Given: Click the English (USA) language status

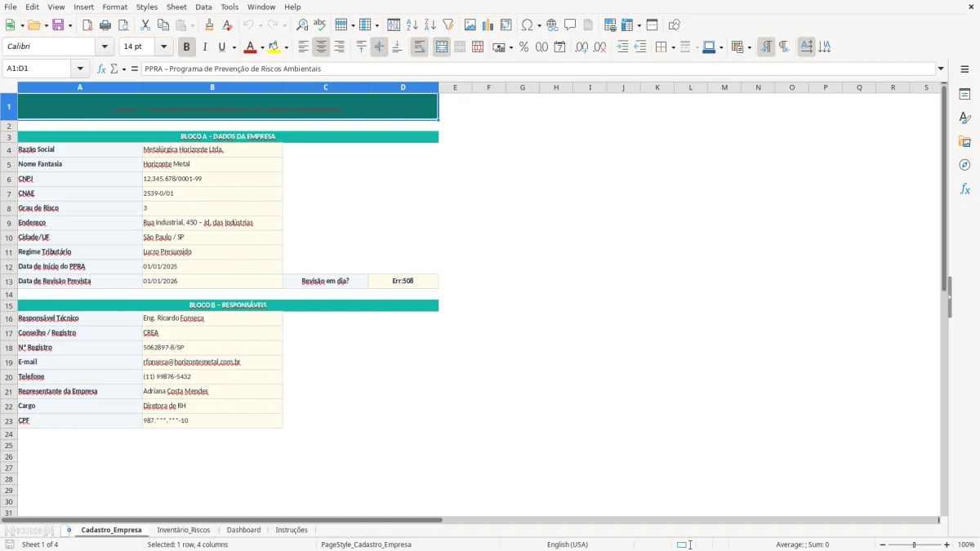Looking at the screenshot, I should pos(567,544).
